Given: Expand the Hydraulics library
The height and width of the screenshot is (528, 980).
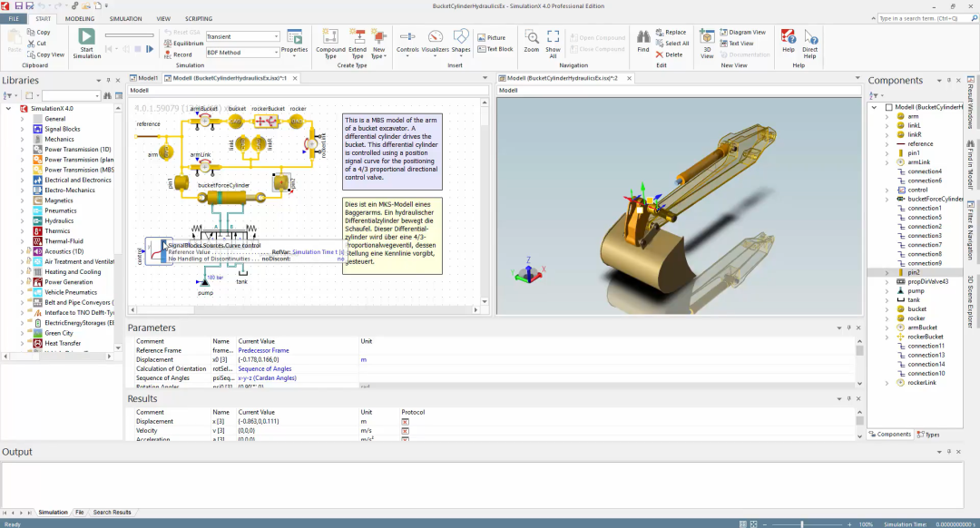Looking at the screenshot, I should (x=22, y=220).
